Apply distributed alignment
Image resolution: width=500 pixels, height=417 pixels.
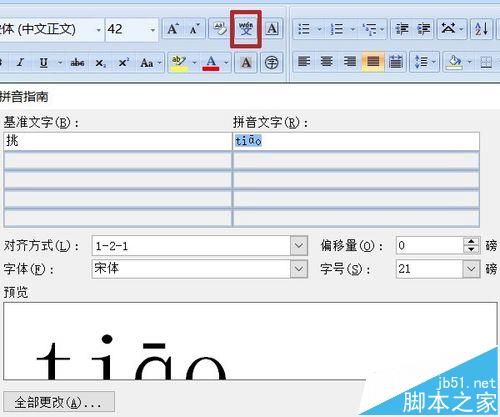(x=395, y=62)
